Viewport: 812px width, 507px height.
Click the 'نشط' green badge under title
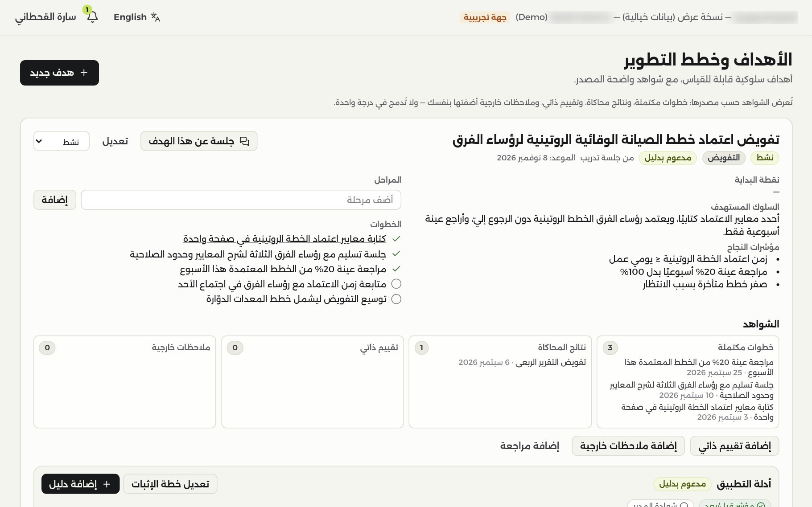pyautogui.click(x=765, y=158)
